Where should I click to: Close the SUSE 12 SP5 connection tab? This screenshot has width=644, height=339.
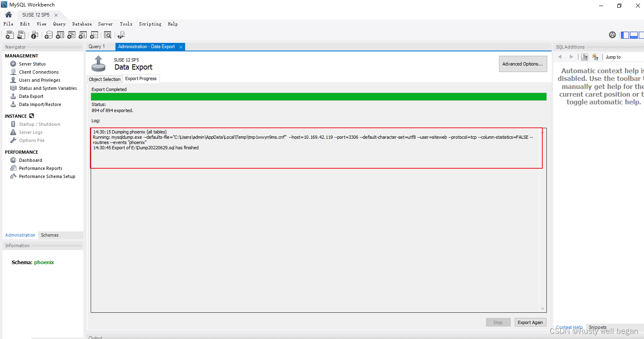pos(56,15)
